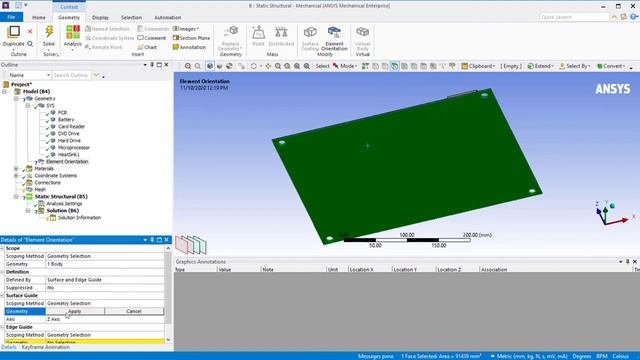Select the Element Orientation tree item

point(67,162)
